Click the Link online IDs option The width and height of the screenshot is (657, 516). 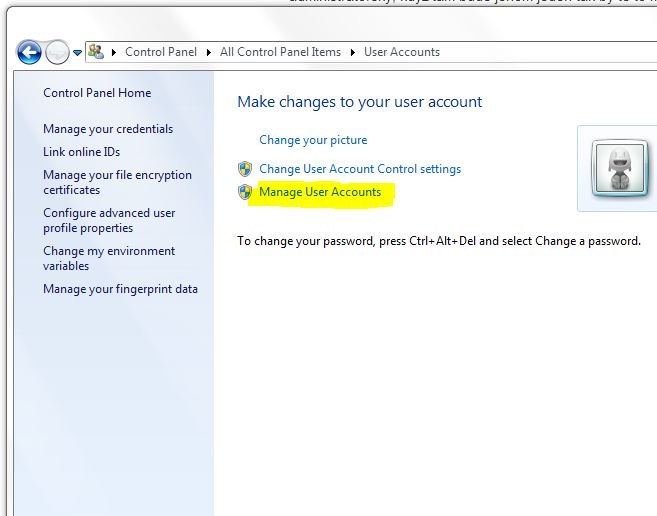pos(81,152)
